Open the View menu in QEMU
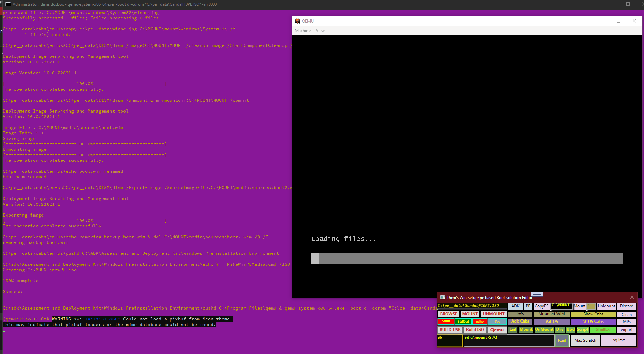 [320, 31]
